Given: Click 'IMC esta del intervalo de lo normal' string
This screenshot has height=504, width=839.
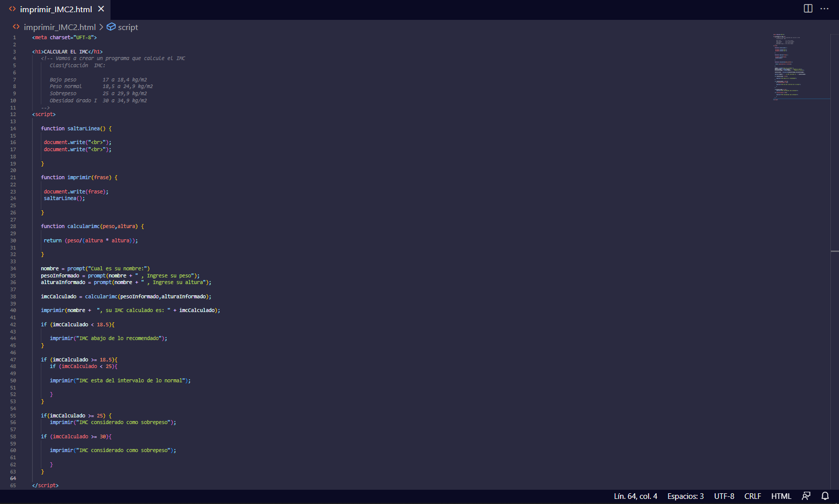Looking at the screenshot, I should (x=131, y=381).
